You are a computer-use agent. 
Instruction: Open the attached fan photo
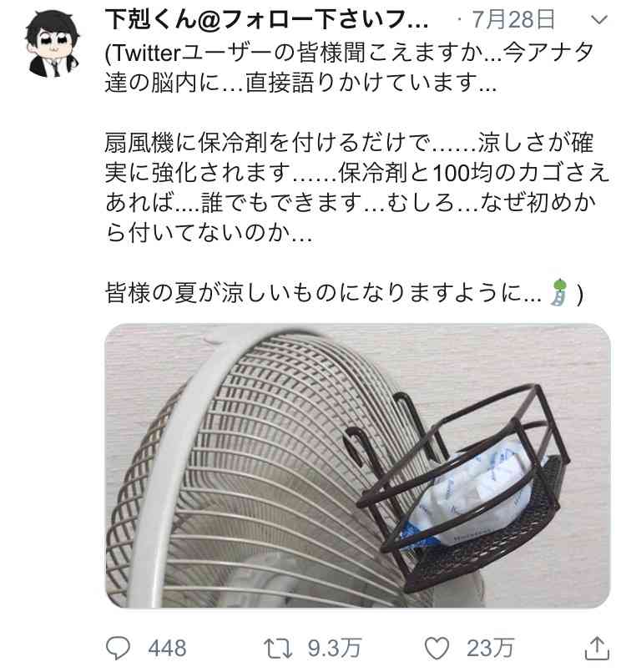[357, 466]
